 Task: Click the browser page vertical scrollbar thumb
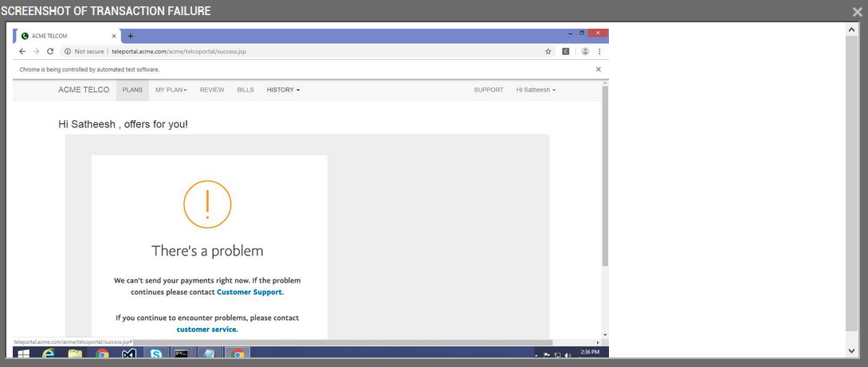[x=605, y=176]
